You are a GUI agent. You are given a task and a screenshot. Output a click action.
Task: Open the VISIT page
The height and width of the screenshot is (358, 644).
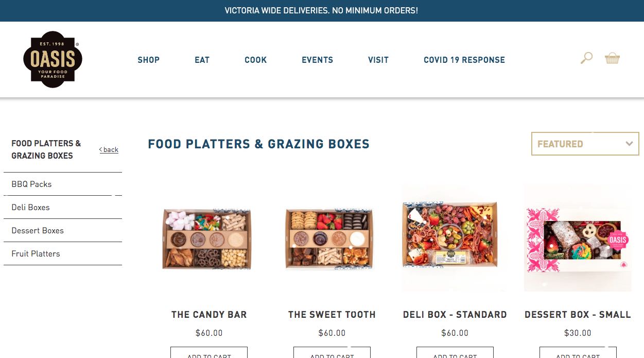[378, 60]
